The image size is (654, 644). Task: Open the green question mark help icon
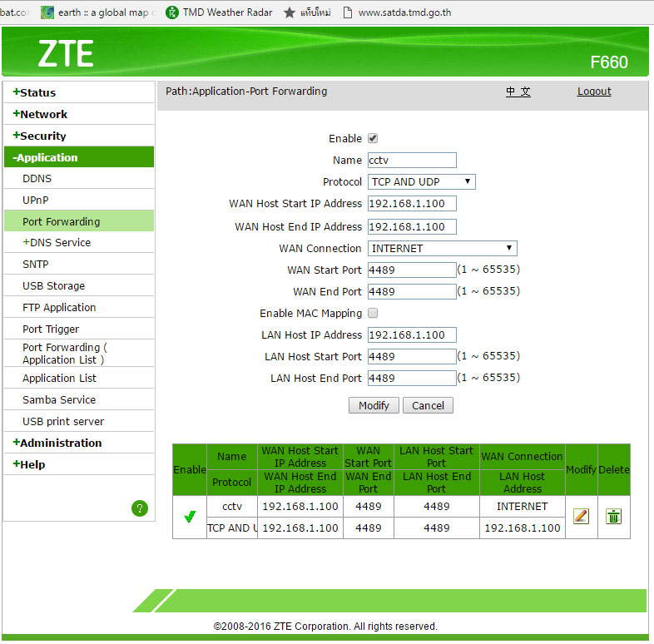tap(140, 508)
